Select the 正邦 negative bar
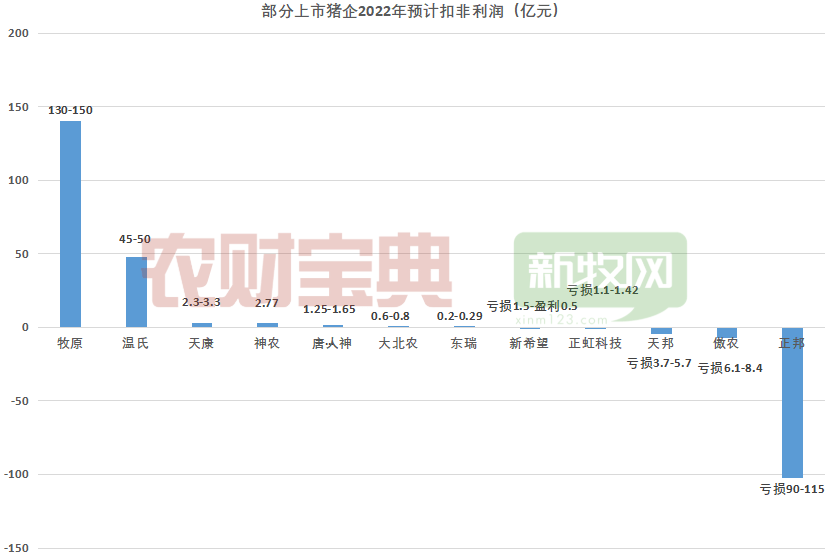The image size is (829, 558). (792, 403)
